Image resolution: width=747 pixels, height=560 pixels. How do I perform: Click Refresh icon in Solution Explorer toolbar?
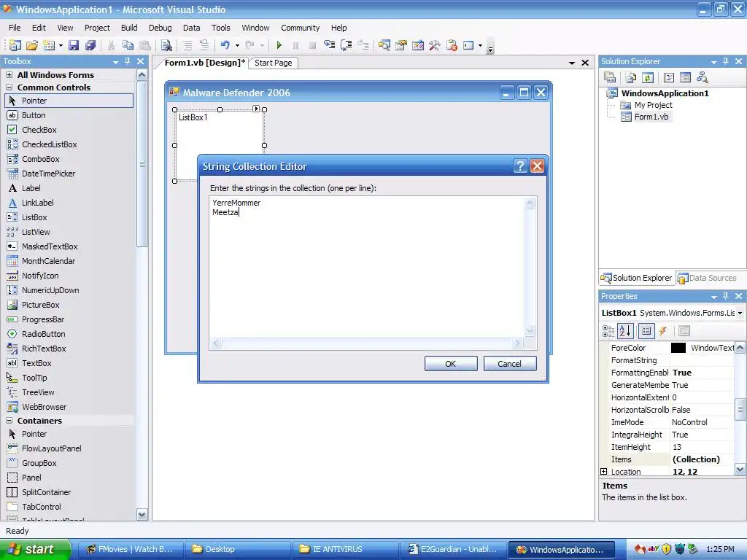point(648,77)
